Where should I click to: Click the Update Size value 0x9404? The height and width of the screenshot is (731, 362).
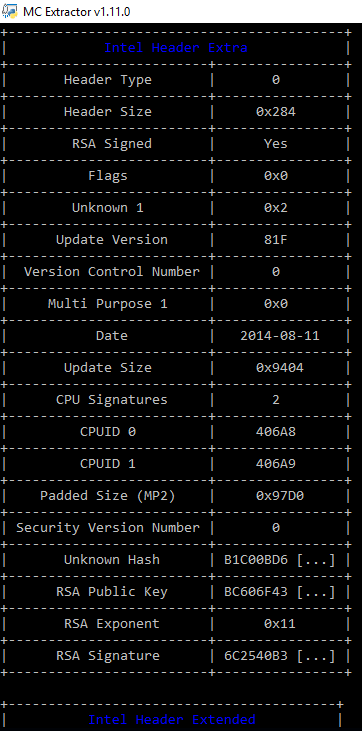pyautogui.click(x=280, y=368)
